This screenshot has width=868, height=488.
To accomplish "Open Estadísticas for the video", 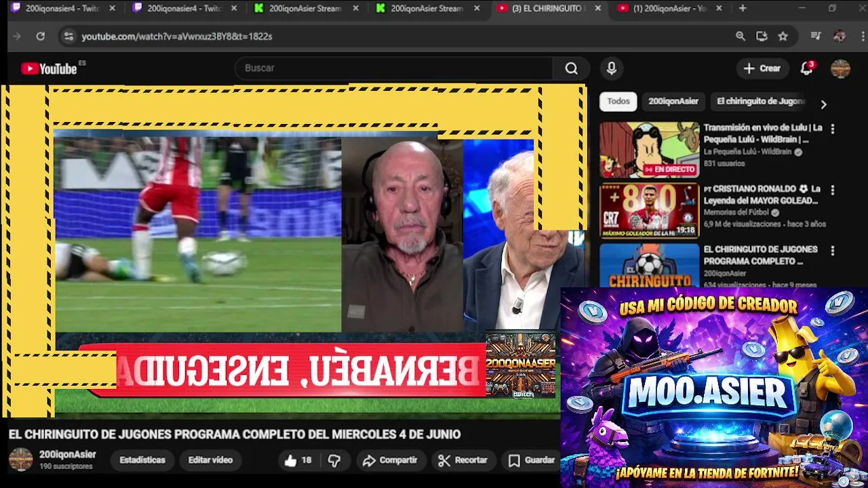I will [142, 460].
